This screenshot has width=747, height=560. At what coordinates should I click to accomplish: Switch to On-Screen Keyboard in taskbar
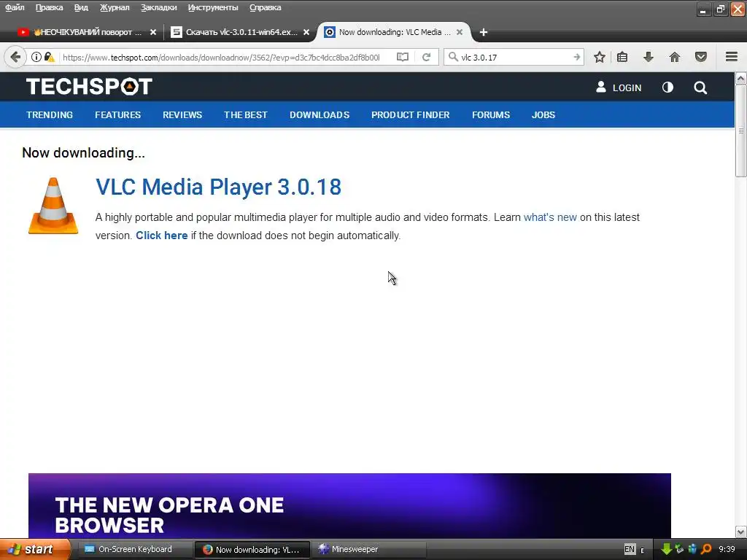134,549
